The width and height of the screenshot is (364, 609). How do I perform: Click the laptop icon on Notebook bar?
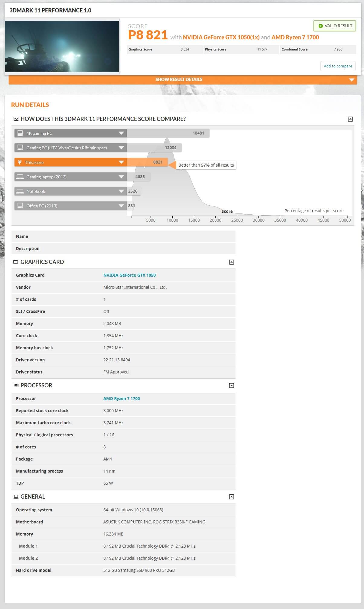(x=20, y=191)
